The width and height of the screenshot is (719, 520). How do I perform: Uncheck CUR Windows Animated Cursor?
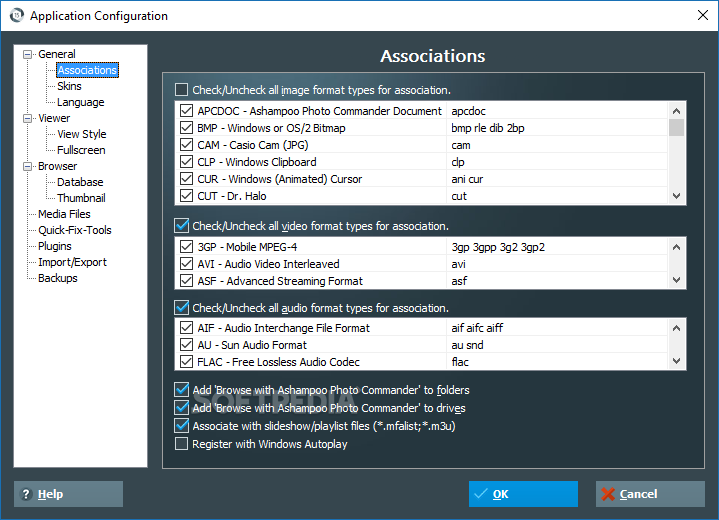[186, 178]
